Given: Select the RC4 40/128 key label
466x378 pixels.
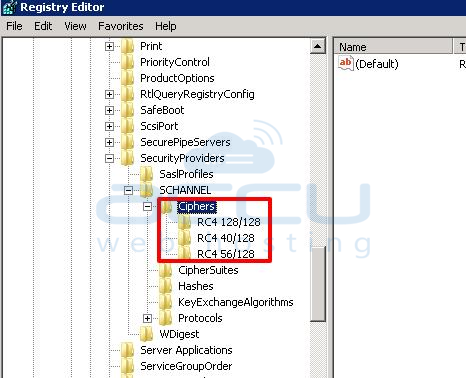Looking at the screenshot, I should [226, 238].
